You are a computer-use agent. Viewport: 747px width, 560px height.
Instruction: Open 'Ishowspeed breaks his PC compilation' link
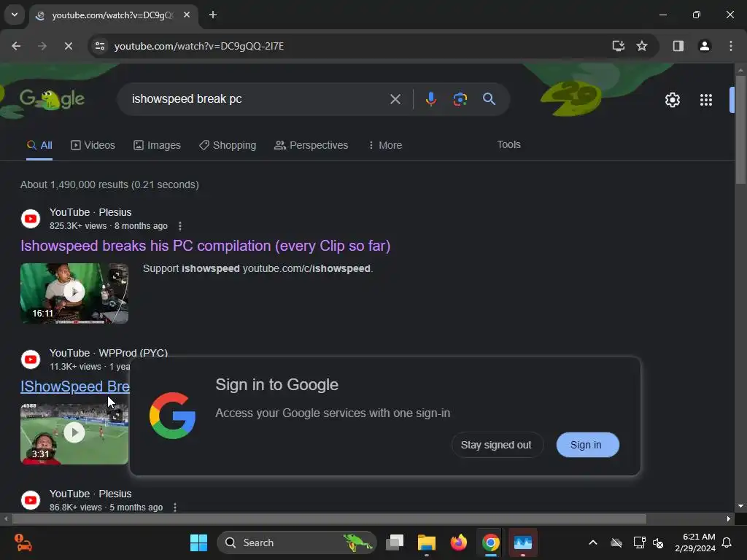coord(205,246)
